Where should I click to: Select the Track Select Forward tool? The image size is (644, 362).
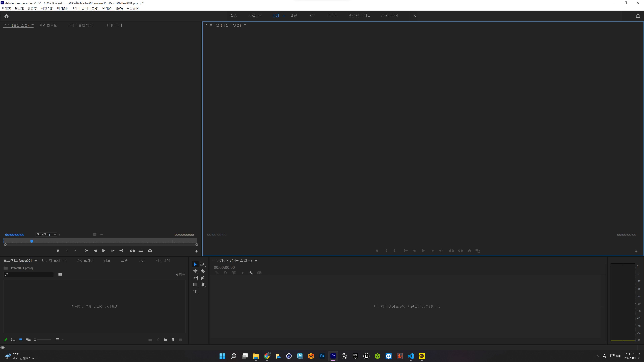202,264
